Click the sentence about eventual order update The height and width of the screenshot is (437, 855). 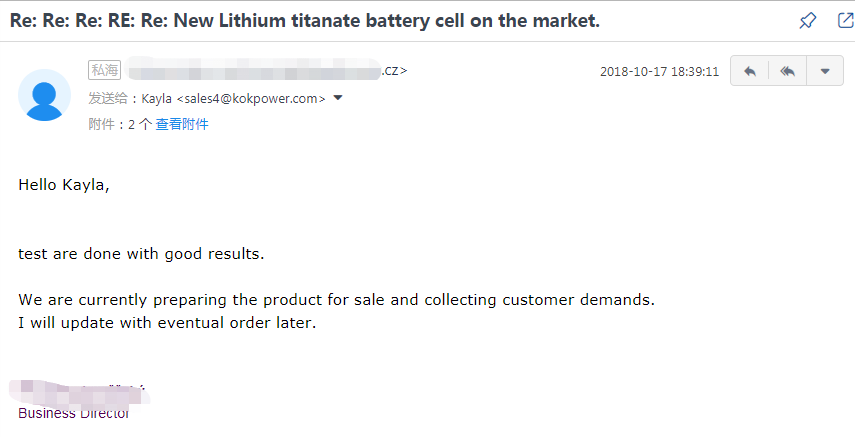tap(167, 323)
